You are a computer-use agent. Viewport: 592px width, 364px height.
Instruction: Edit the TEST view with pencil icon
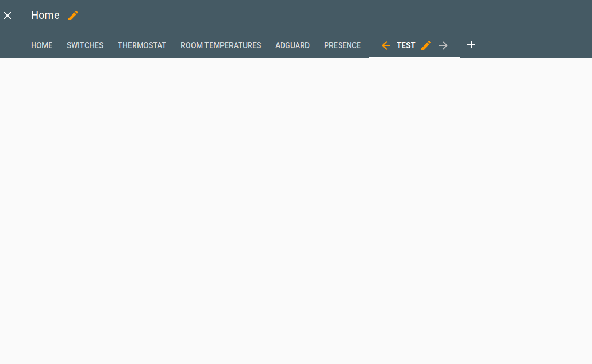point(426,45)
